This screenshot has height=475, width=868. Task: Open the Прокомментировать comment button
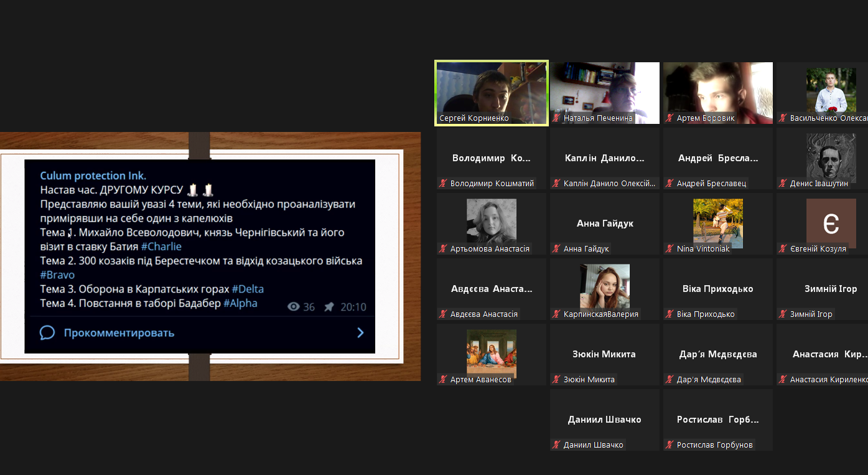coord(118,332)
